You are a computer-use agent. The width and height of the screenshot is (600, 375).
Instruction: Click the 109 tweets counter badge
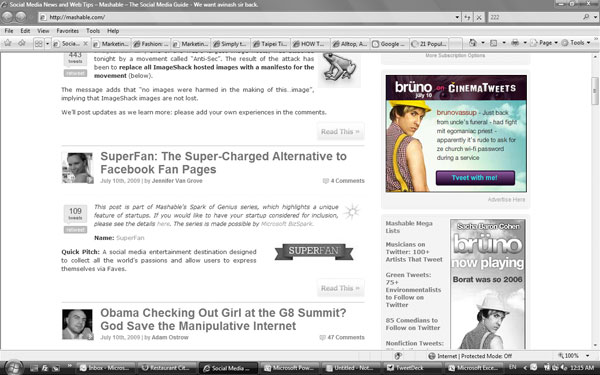[x=75, y=214]
